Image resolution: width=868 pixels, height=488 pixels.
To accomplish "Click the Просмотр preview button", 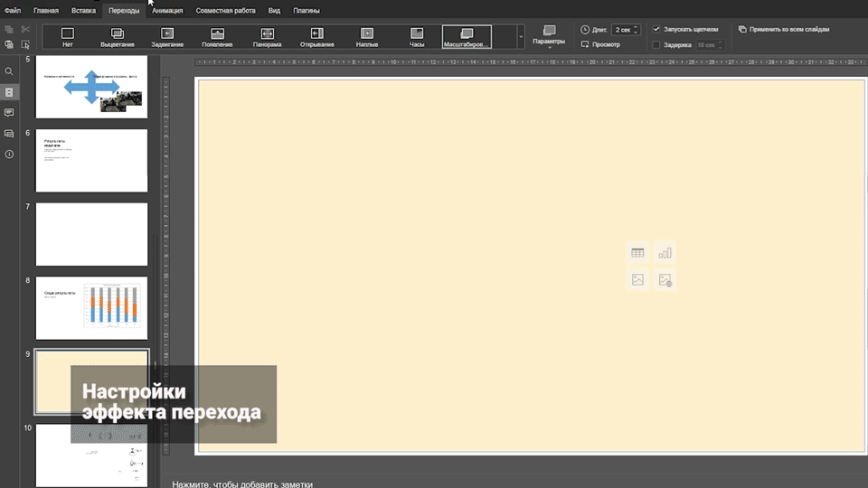I will 600,44.
